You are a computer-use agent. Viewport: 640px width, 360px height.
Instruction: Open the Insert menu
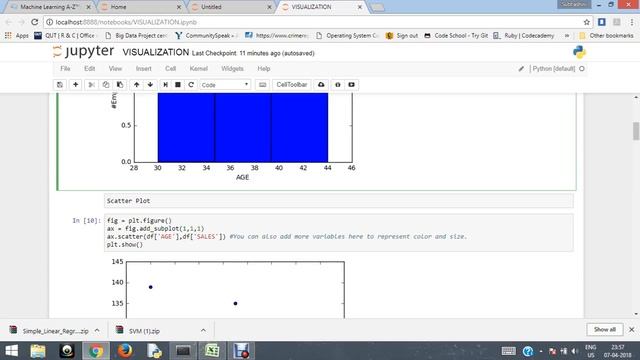144,69
